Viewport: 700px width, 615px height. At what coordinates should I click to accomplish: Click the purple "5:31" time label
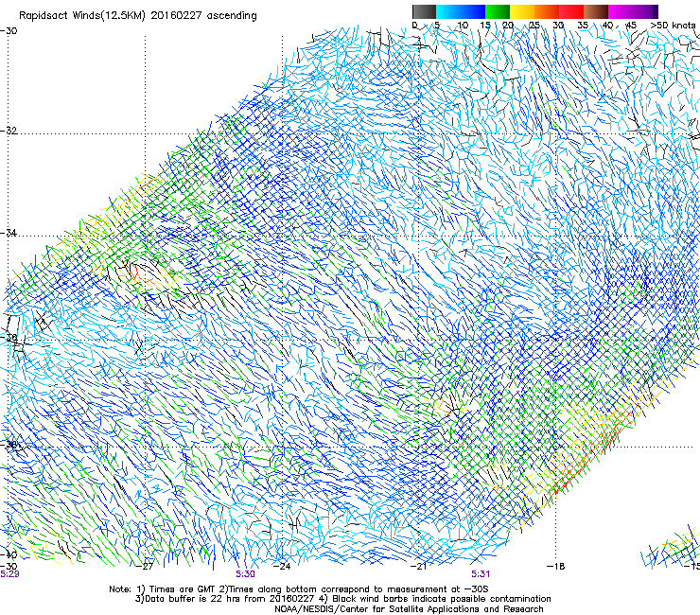point(481,574)
